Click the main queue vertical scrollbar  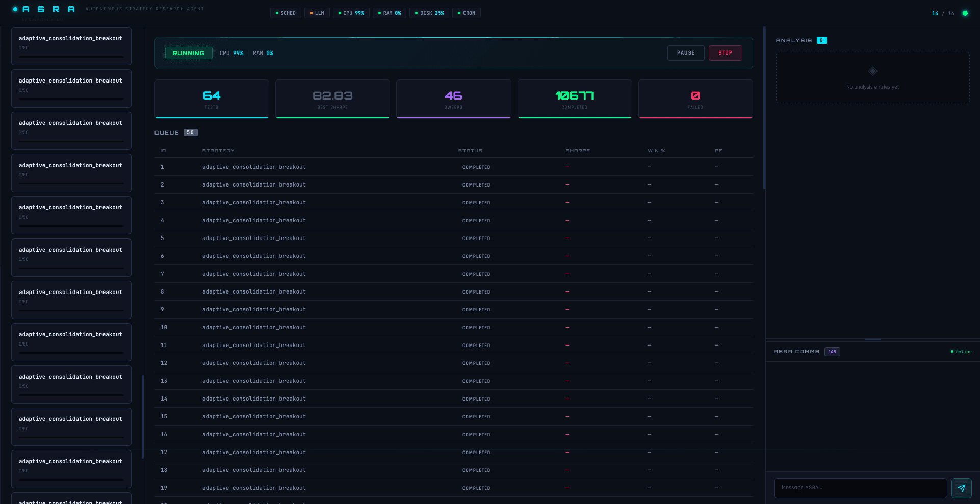pos(764,108)
